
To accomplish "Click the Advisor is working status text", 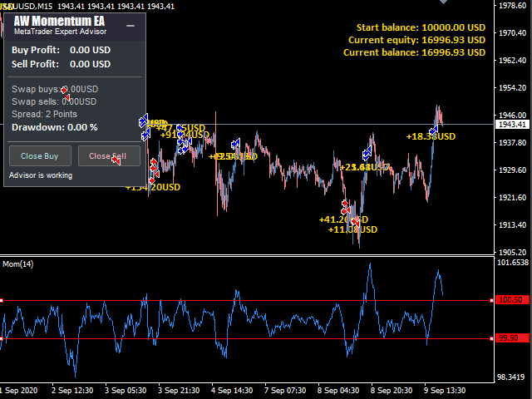I will coord(41,175).
